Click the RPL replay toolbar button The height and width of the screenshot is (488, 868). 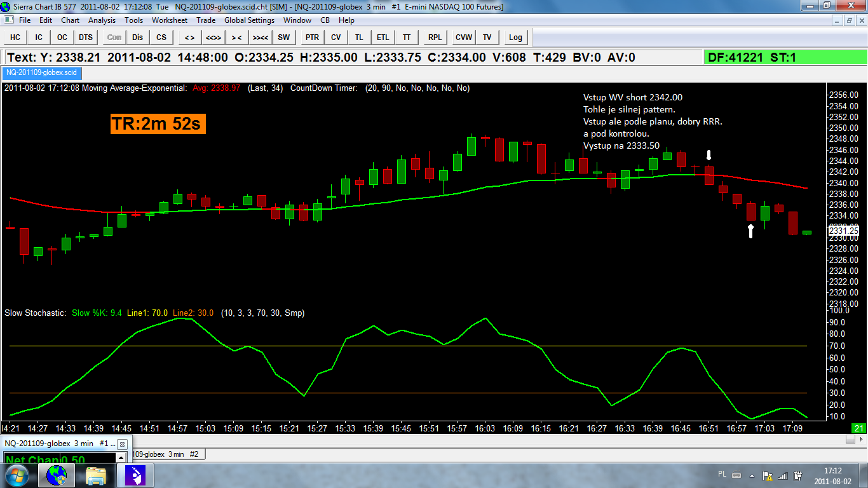click(x=435, y=37)
